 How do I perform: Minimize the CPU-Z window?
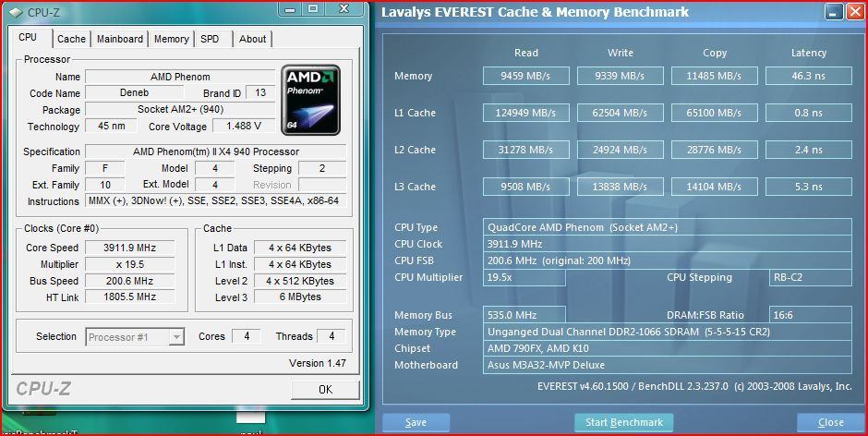[x=290, y=8]
